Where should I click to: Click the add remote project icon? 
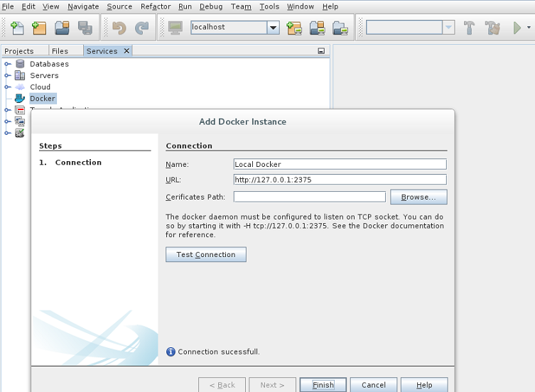point(294,28)
